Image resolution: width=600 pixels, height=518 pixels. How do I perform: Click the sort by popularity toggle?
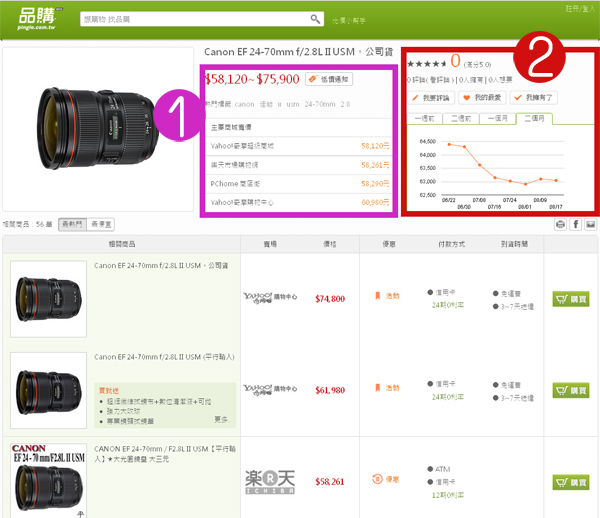(72, 224)
